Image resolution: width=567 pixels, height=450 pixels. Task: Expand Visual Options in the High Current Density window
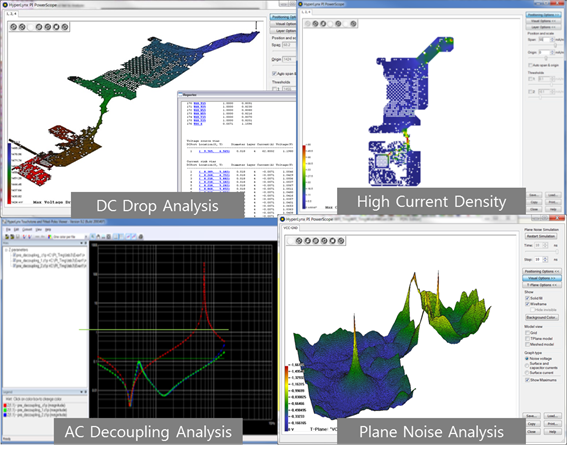543,21
